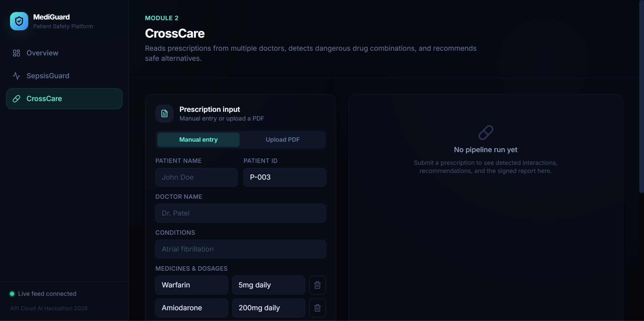Edit the Warfarin medicine name field
This screenshot has width=644, height=321.
pos(192,285)
